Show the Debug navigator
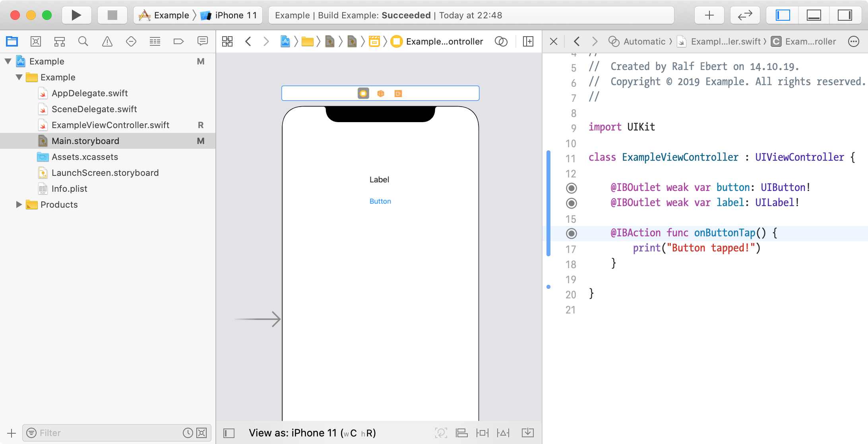868x444 pixels. 155,41
